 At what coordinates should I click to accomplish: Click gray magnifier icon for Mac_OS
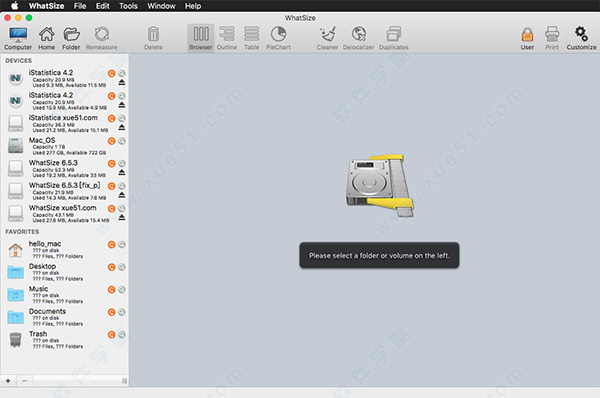(x=122, y=141)
